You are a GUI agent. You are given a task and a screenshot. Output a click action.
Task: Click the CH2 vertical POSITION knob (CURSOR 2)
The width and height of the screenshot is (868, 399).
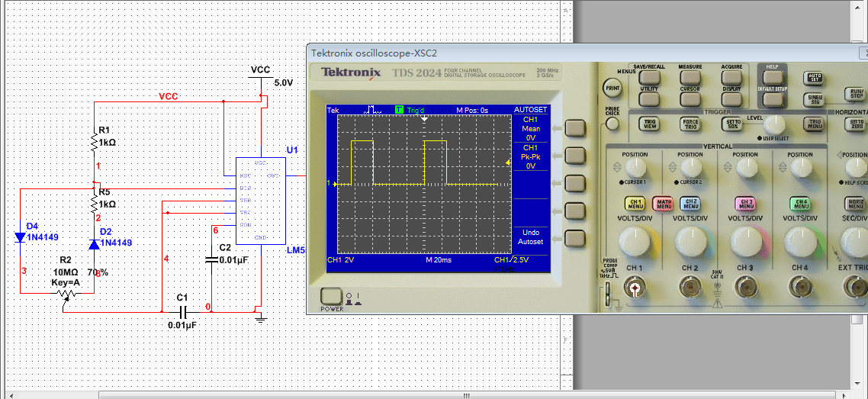(x=690, y=167)
